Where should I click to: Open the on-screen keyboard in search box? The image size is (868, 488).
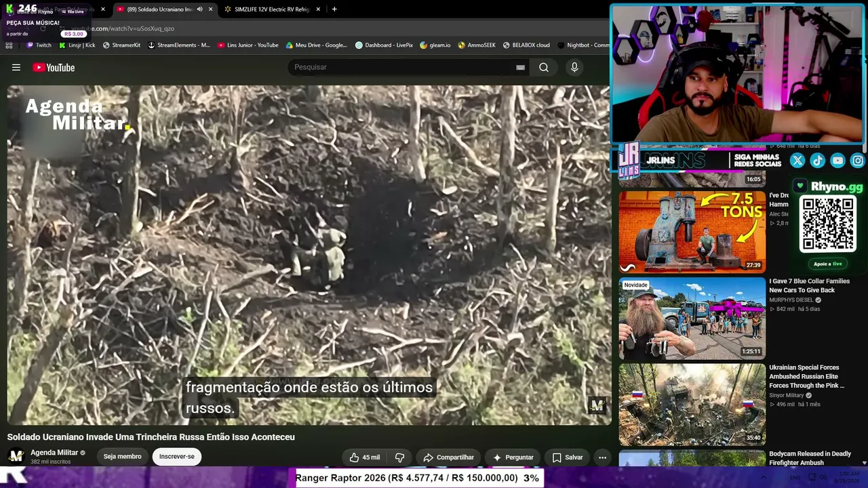(520, 67)
